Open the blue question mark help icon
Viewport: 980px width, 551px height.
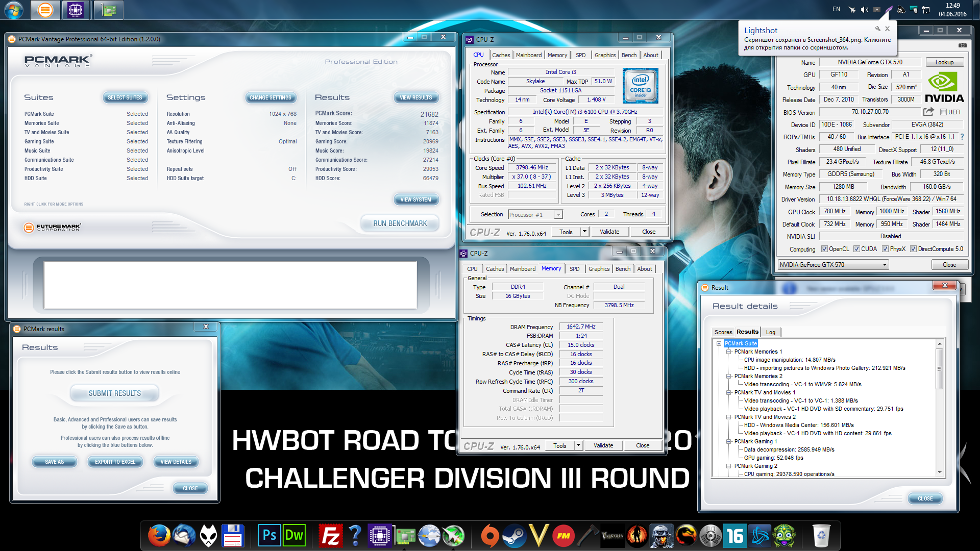[355, 536]
